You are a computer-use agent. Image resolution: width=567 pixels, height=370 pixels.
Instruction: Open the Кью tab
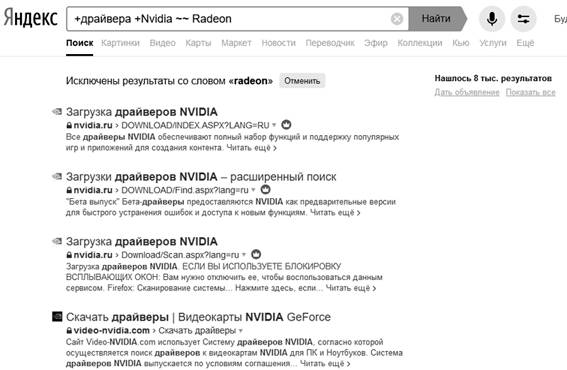click(461, 43)
